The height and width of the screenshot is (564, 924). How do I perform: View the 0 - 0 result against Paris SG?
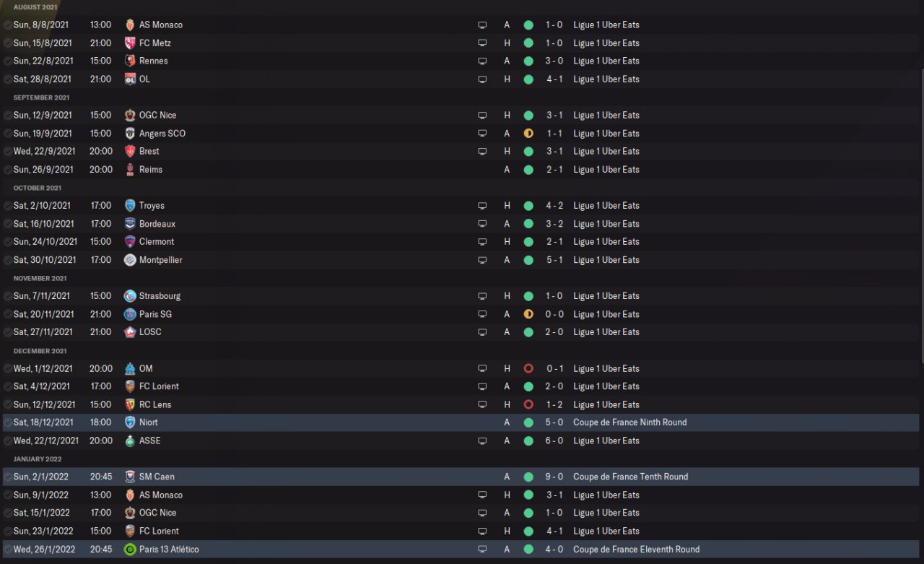point(554,314)
